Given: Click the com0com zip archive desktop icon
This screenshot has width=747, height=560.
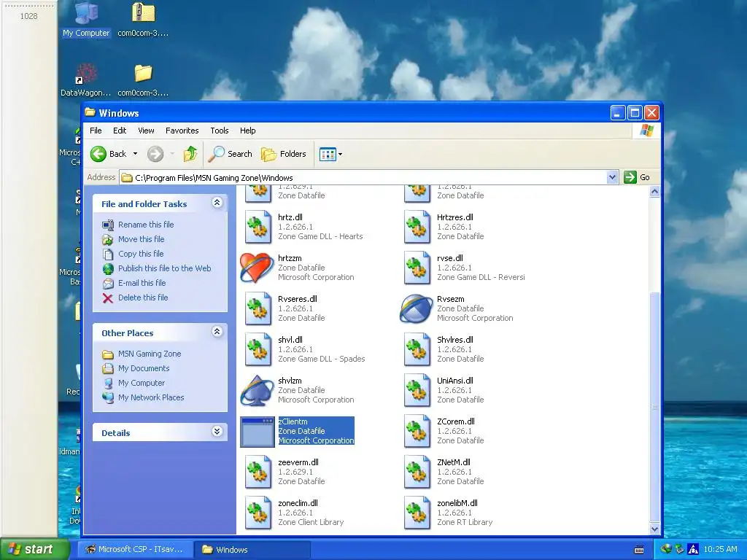Looking at the screenshot, I should pos(143,20).
